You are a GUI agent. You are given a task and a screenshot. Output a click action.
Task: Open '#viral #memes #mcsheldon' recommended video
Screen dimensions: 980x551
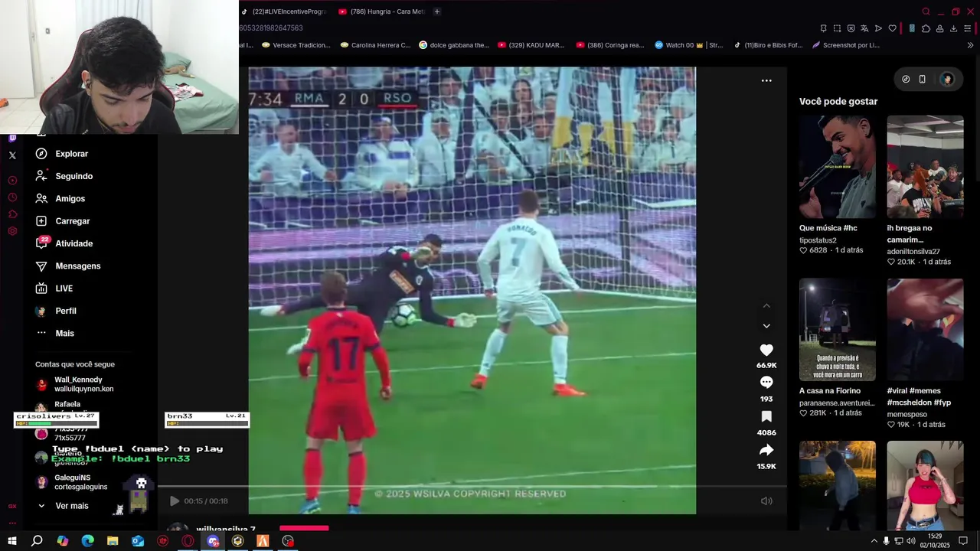coord(925,330)
